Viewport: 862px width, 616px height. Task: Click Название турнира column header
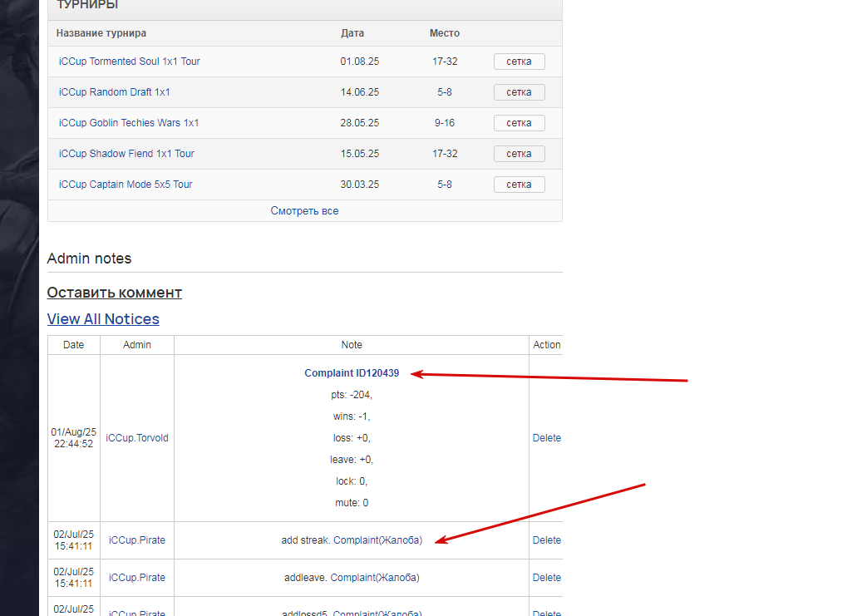(x=101, y=33)
